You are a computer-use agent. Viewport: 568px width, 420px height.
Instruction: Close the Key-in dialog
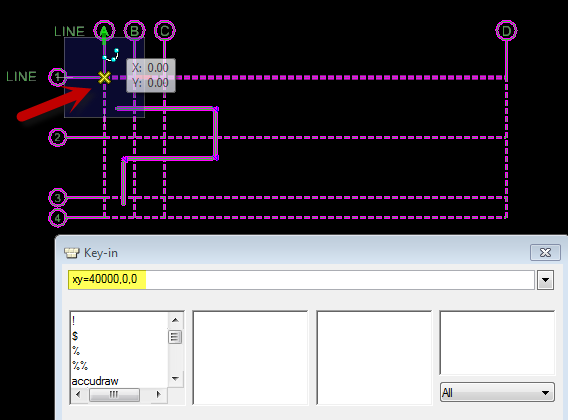click(546, 253)
